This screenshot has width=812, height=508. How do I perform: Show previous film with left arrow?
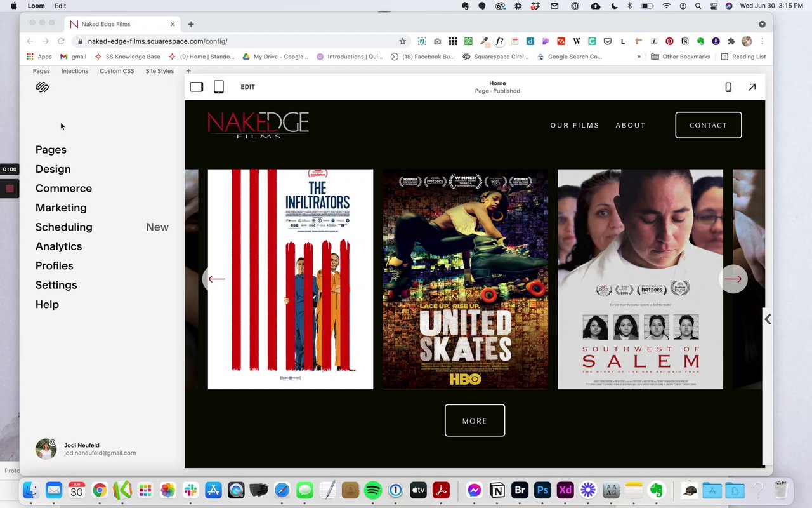pyautogui.click(x=216, y=279)
